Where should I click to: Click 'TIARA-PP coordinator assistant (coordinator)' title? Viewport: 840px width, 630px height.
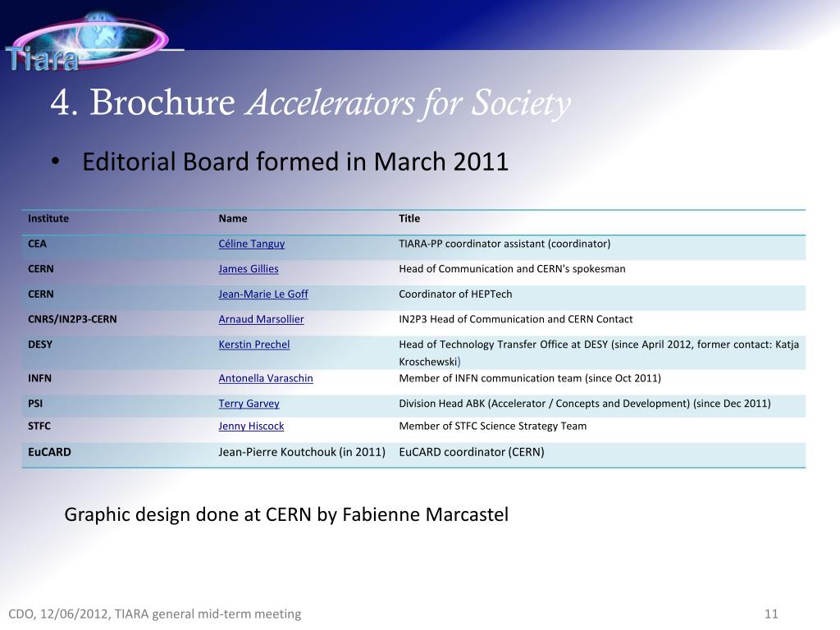point(504,244)
